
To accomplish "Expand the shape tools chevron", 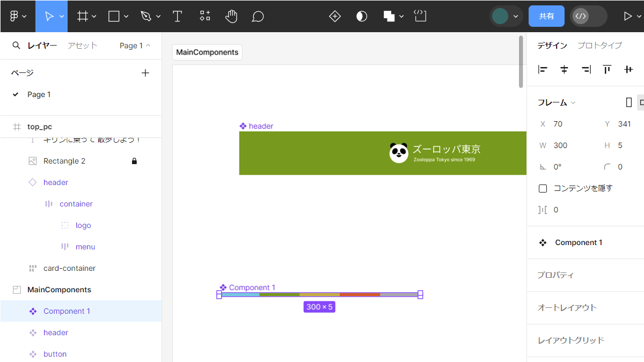I will (x=126, y=17).
